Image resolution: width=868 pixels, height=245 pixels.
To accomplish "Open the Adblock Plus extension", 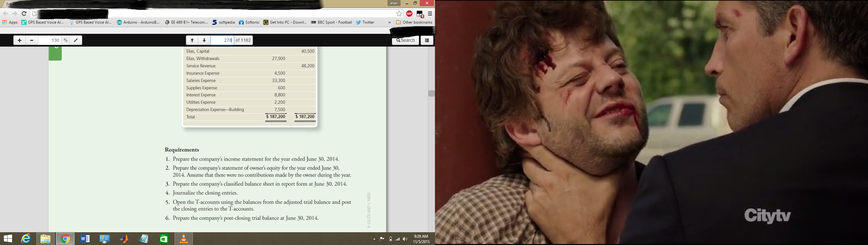I will click(409, 14).
